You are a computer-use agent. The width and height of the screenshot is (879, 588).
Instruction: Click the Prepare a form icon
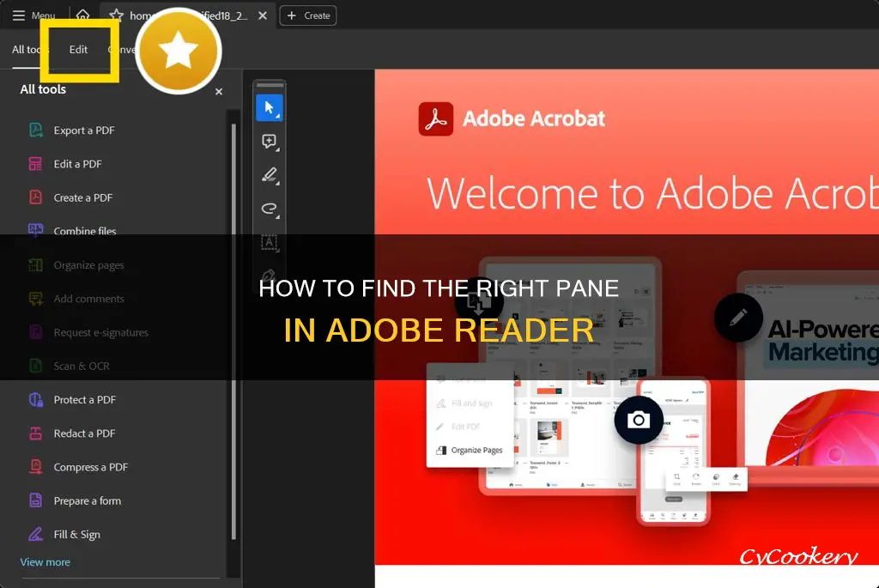click(35, 500)
